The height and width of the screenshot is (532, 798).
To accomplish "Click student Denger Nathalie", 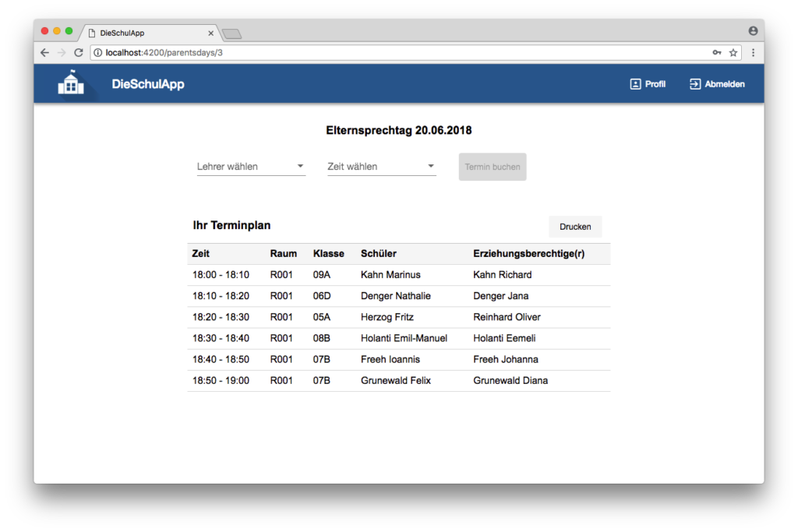I will pos(395,296).
